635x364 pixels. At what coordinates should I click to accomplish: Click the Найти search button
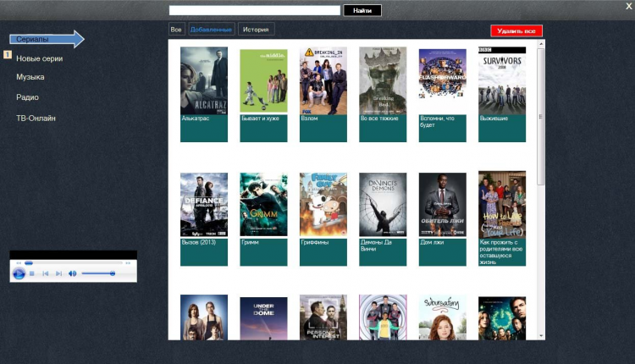362,10
